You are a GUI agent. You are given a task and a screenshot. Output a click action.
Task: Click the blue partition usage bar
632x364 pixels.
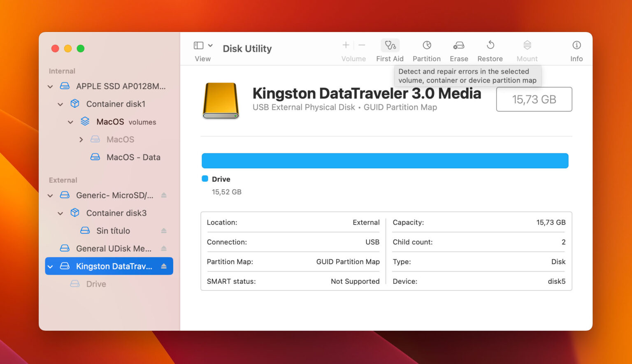pyautogui.click(x=385, y=160)
